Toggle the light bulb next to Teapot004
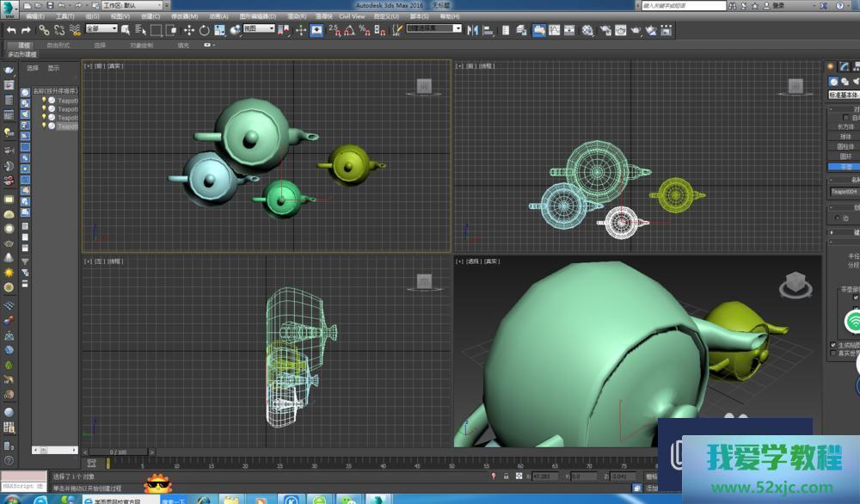The width and height of the screenshot is (860, 504). (44, 127)
